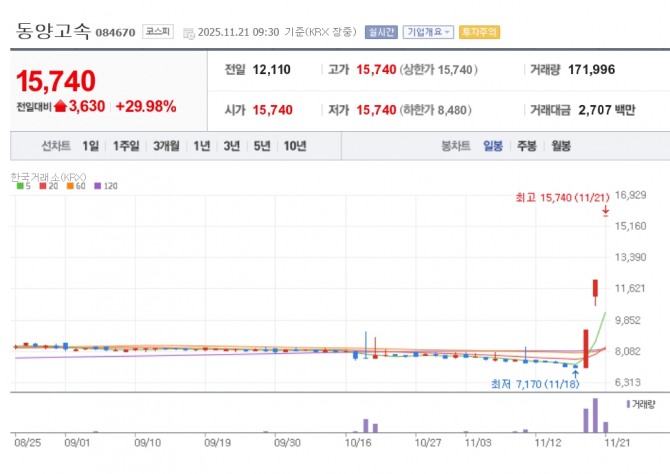Screen dimensions: 670x474
Task: Click the tallest volume bar near 11/21
Action: 596,414
